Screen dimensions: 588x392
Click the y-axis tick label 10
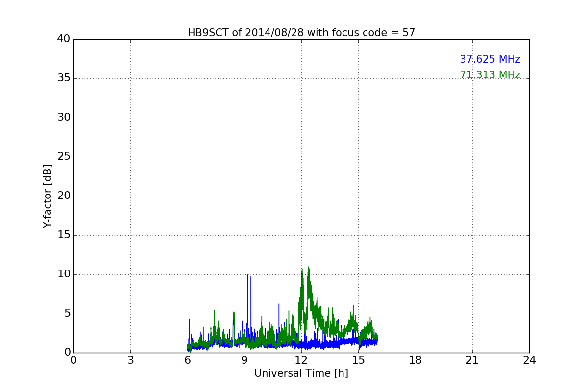coord(64,274)
